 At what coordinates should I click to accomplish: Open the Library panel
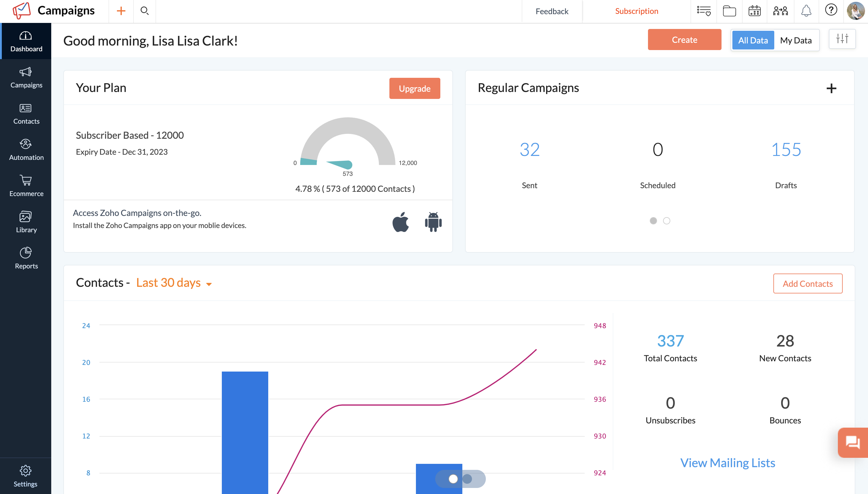point(26,222)
